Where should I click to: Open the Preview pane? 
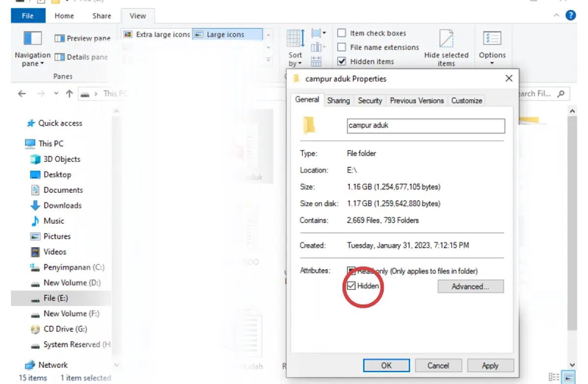(82, 38)
